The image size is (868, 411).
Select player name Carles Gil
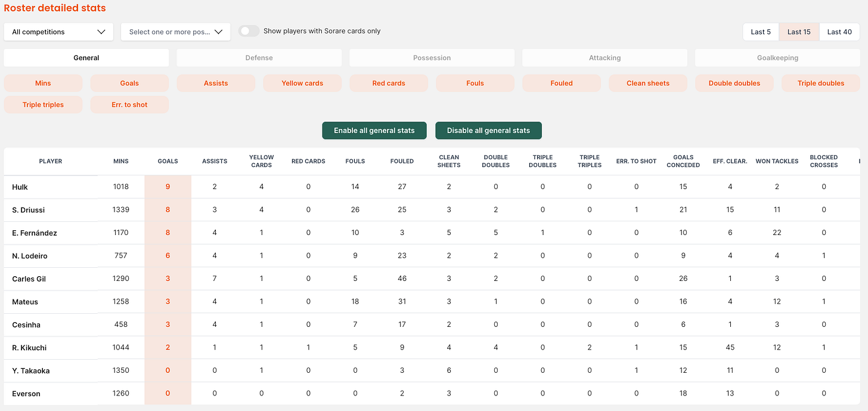point(29,279)
